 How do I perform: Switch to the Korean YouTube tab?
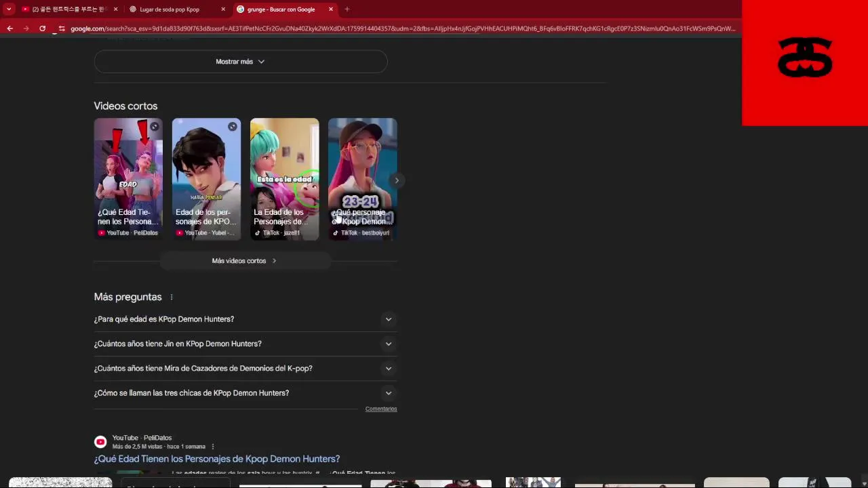coord(68,9)
